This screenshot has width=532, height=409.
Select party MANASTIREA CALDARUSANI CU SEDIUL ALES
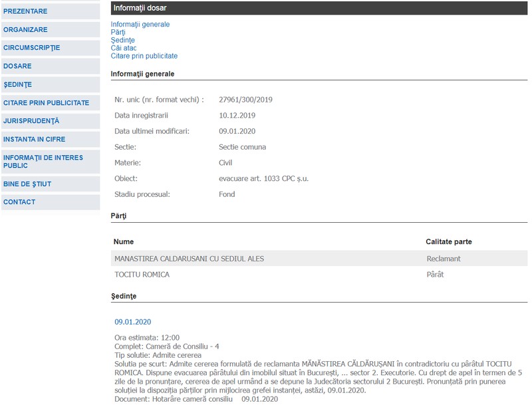pos(190,259)
